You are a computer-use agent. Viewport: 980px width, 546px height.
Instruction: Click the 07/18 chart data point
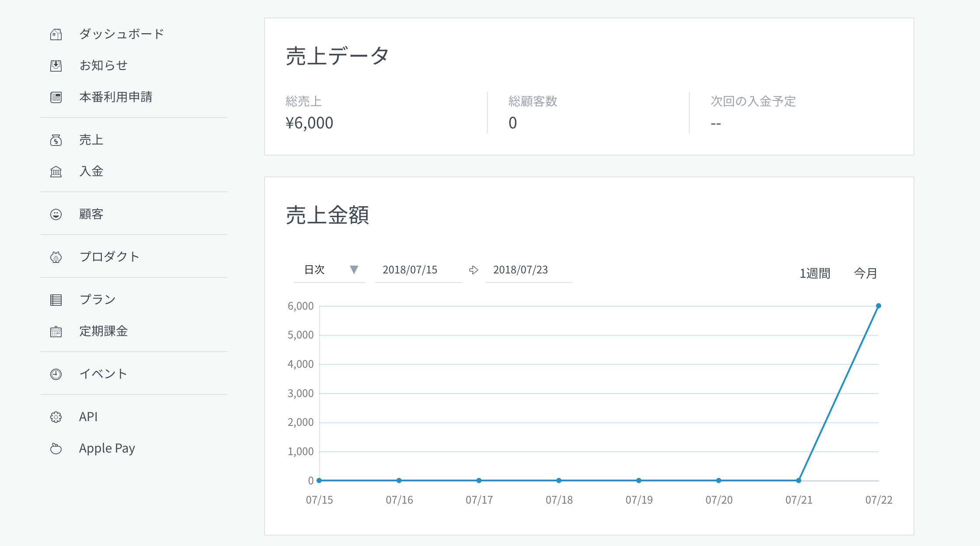pyautogui.click(x=559, y=480)
